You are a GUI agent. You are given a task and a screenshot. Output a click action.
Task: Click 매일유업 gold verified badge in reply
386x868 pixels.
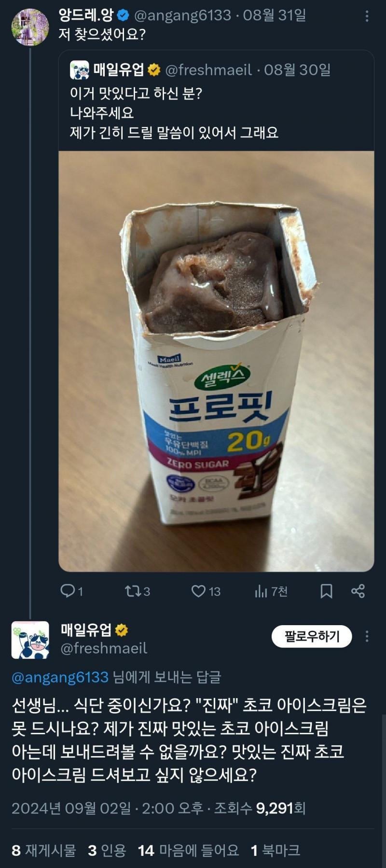(x=122, y=630)
